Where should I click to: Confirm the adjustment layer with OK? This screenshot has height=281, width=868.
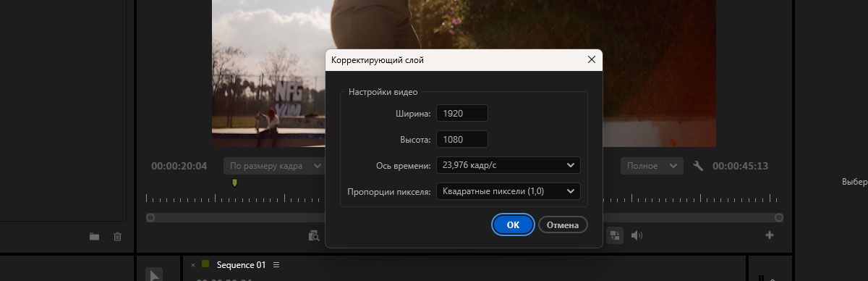(513, 225)
